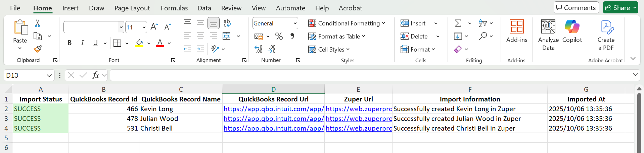
Task: Click the Increase Decimal icon
Action: click(259, 49)
